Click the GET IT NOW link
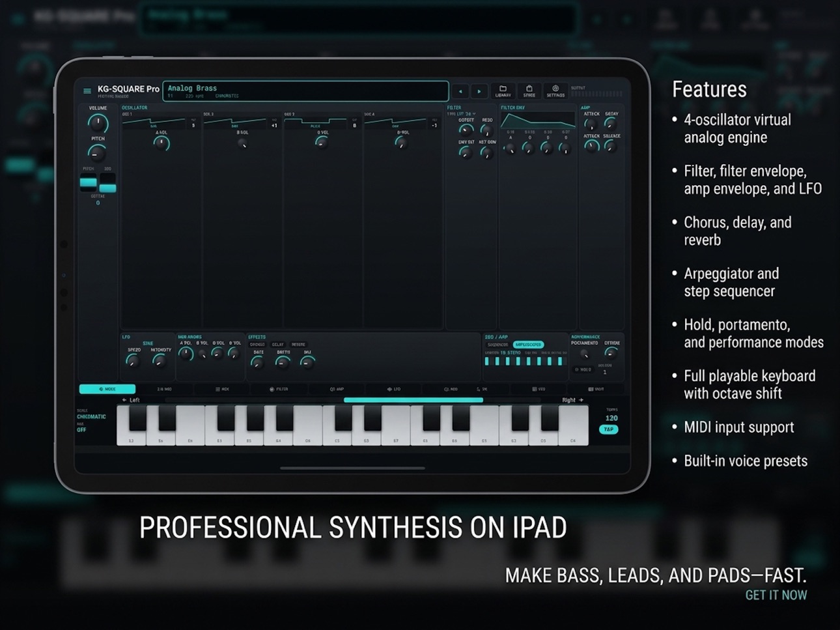The width and height of the screenshot is (840, 630). click(776, 595)
